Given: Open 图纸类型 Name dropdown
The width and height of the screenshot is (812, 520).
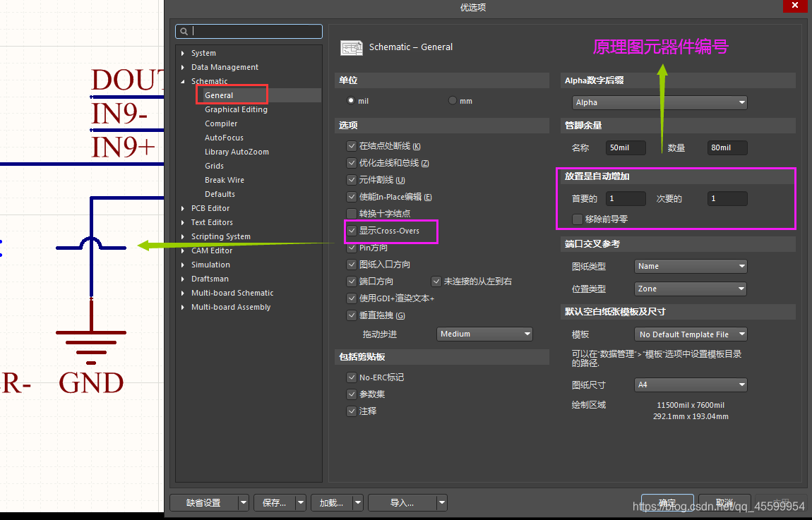Looking at the screenshot, I should coord(691,267).
